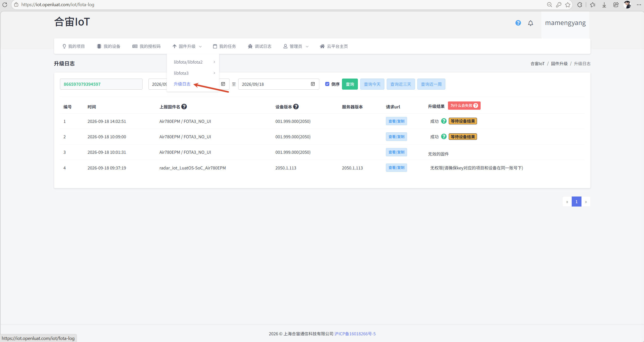Screen dimensions: 644x342
Task: Click 查看/复制 for the 14:02:51 row
Action: coord(396,121)
